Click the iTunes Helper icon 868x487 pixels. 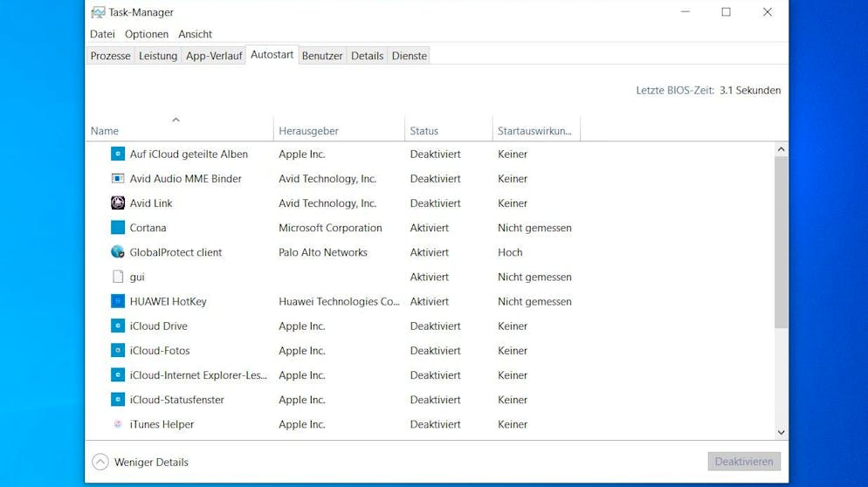pyautogui.click(x=118, y=424)
